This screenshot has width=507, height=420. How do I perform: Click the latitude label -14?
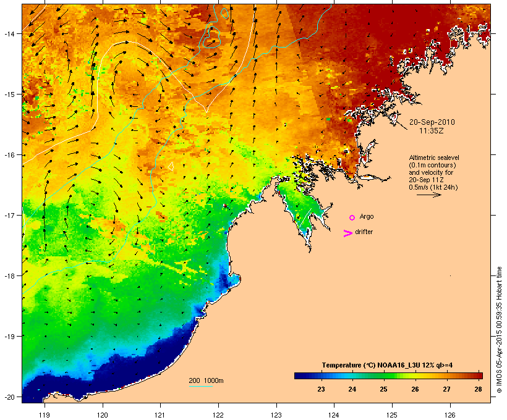coord(9,34)
